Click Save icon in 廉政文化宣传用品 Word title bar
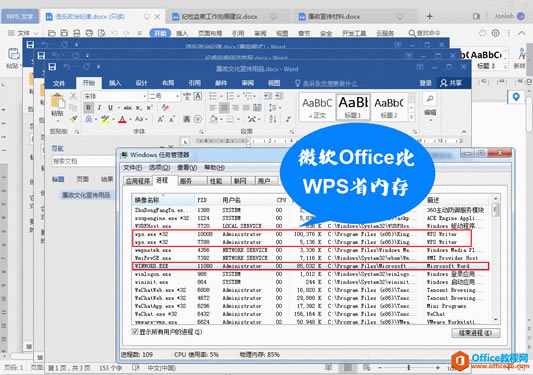This screenshot has height=375, width=533. point(52,67)
